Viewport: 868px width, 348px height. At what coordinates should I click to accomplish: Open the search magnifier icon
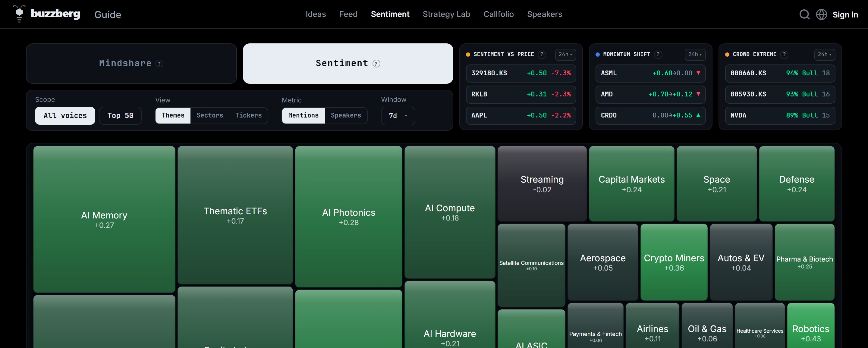click(804, 14)
